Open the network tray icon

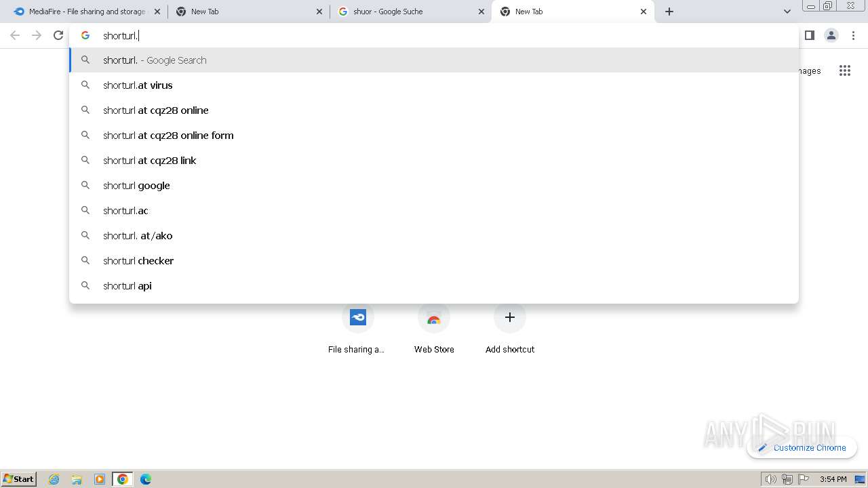pos(787,479)
